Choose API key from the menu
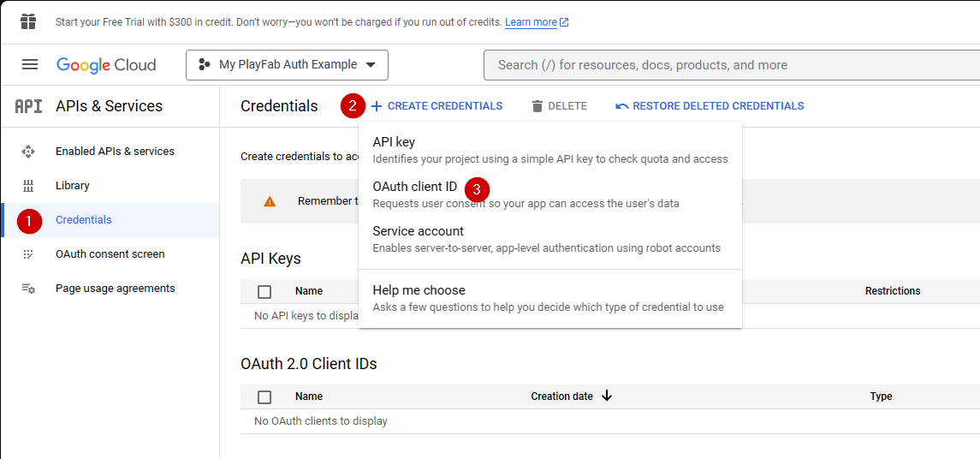 550,151
